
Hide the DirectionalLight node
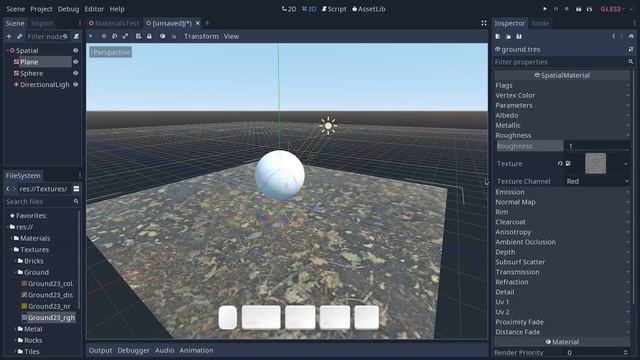76,85
